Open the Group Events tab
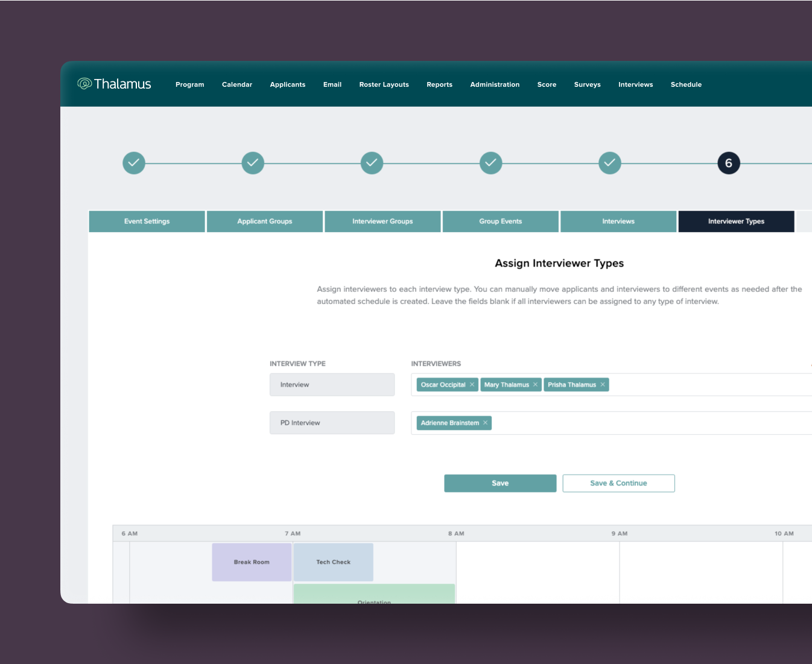 [x=500, y=221]
